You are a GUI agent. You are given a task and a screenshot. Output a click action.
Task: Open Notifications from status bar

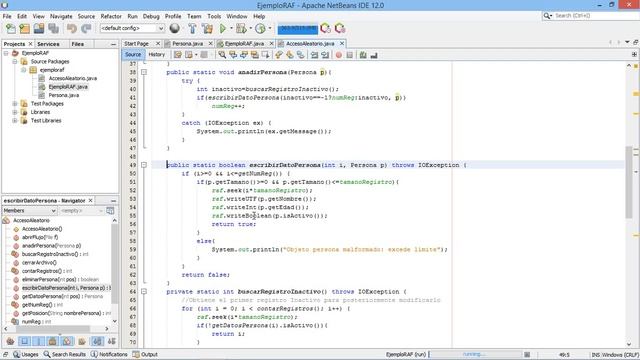[x=109, y=354]
